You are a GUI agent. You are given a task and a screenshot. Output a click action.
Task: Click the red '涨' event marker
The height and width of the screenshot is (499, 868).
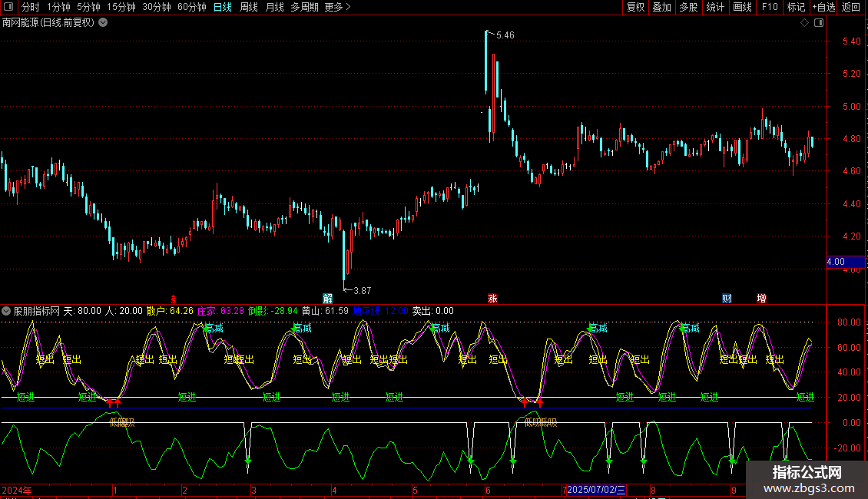[492, 298]
